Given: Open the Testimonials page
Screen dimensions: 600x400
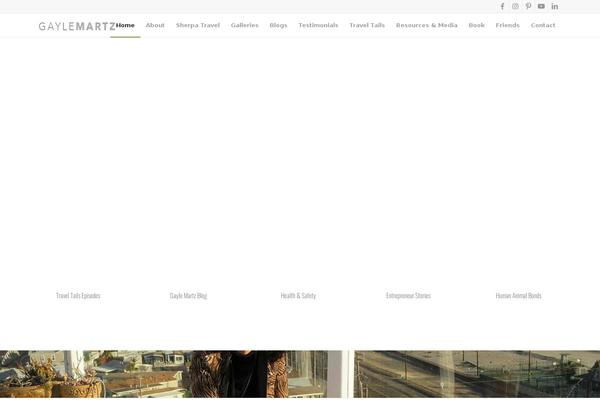Looking at the screenshot, I should (x=318, y=25).
